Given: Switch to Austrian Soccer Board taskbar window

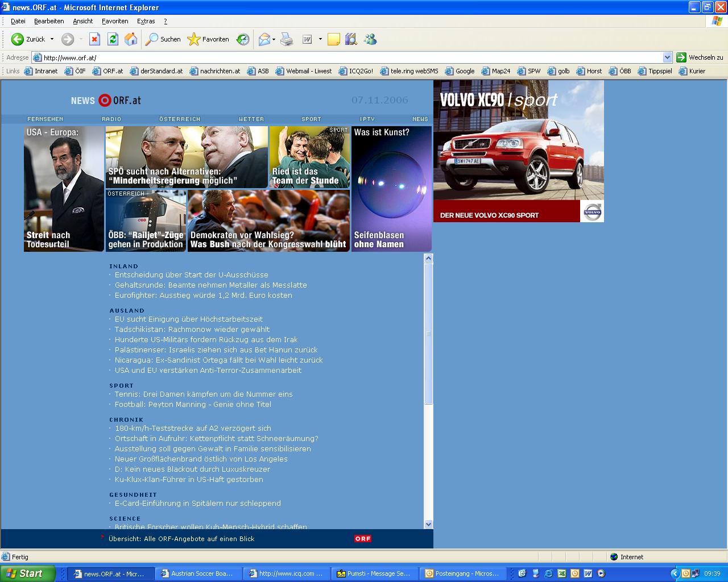Looking at the screenshot, I should tap(198, 573).
